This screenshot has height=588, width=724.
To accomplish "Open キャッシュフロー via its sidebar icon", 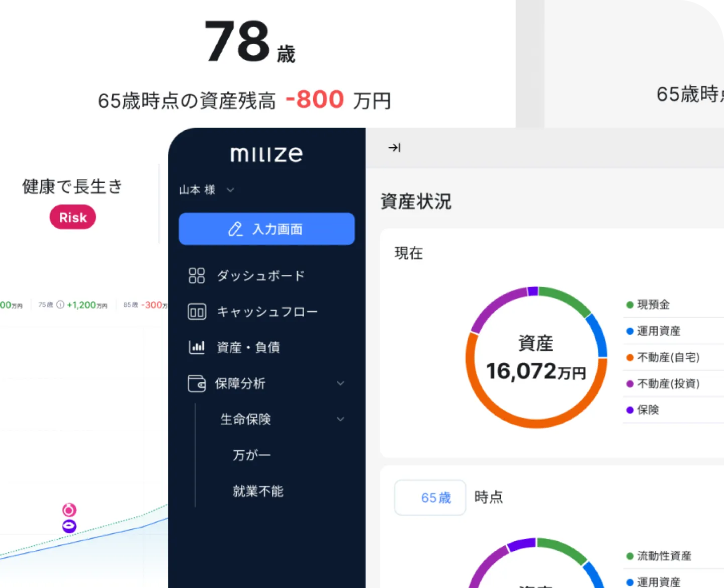I will point(197,312).
